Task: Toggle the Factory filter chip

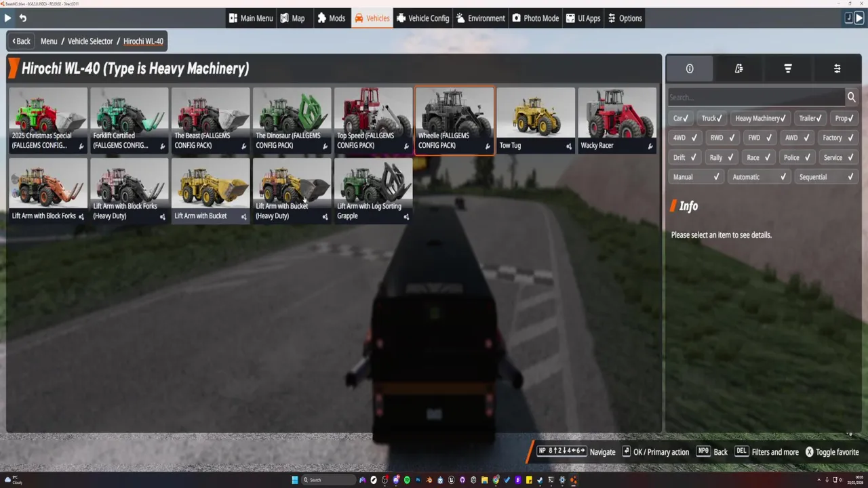Action: click(x=837, y=138)
